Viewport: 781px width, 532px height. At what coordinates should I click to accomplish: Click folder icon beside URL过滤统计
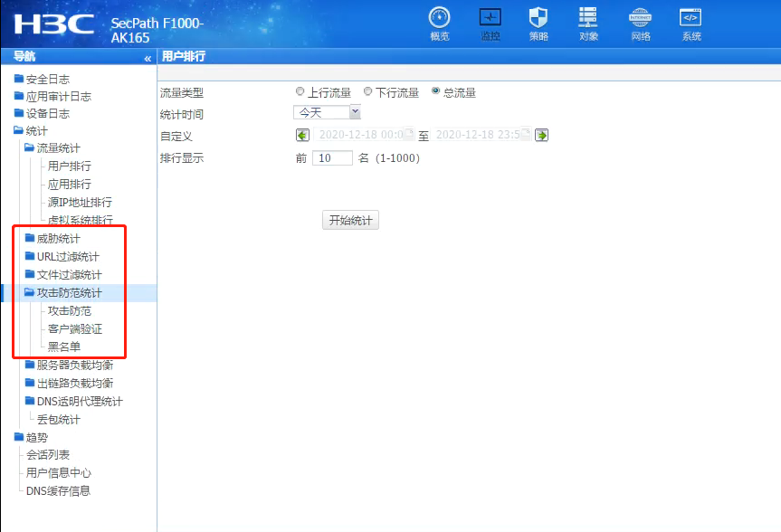[30, 255]
